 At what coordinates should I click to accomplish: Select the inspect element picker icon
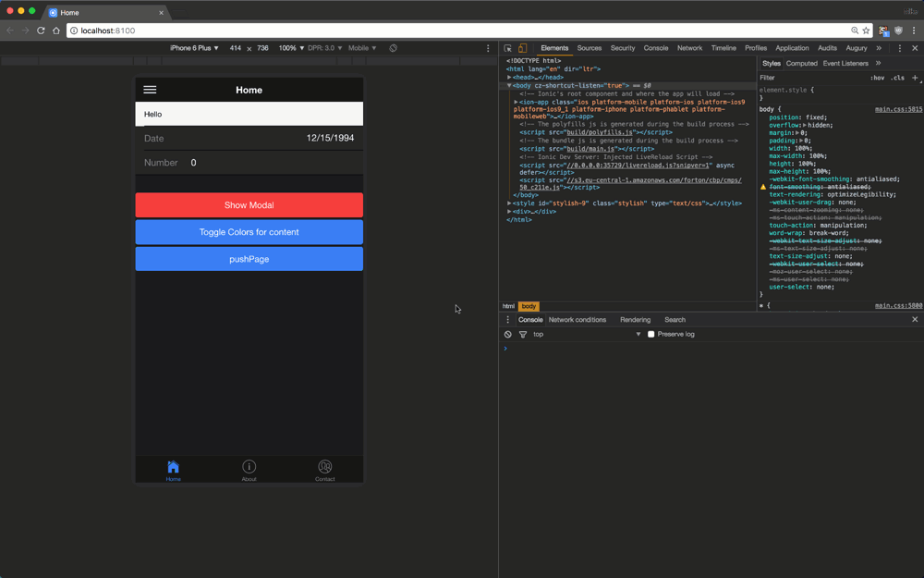tap(507, 47)
